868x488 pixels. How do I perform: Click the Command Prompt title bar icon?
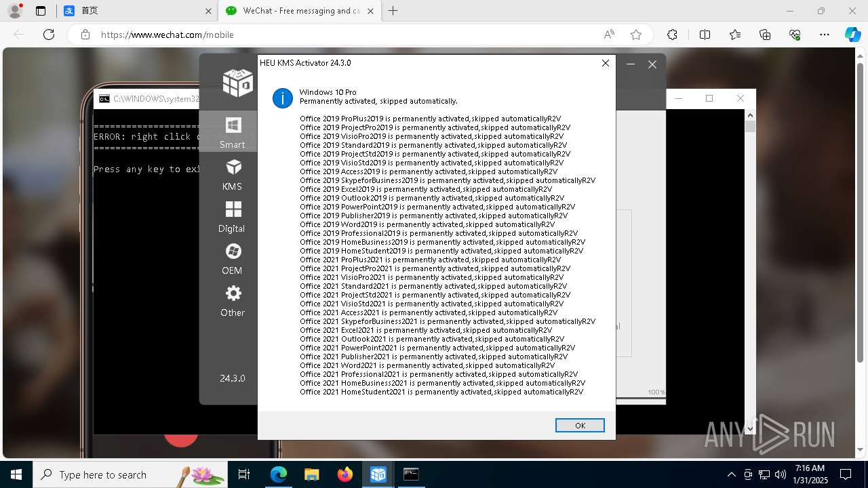(x=104, y=99)
